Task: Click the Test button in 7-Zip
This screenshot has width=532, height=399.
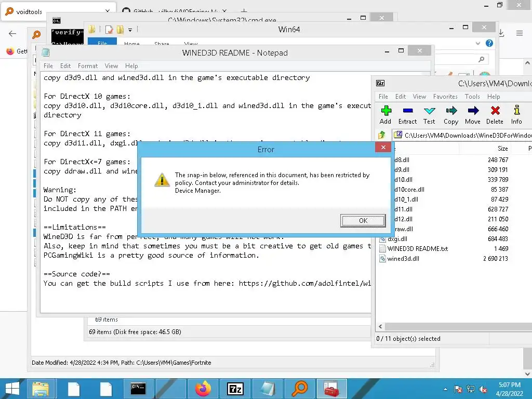Action: [x=429, y=115]
